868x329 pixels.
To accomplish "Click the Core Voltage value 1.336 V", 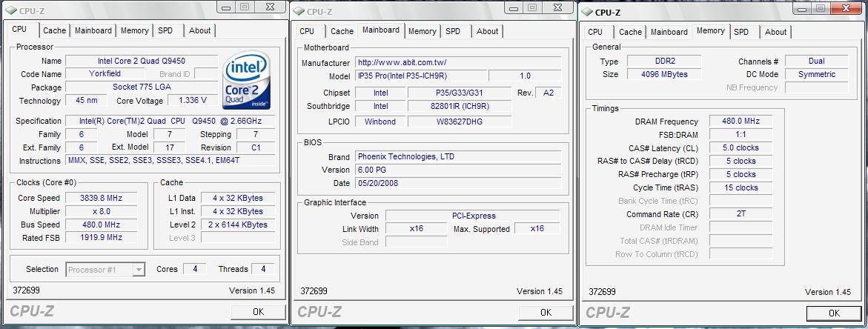I will pyautogui.click(x=193, y=101).
